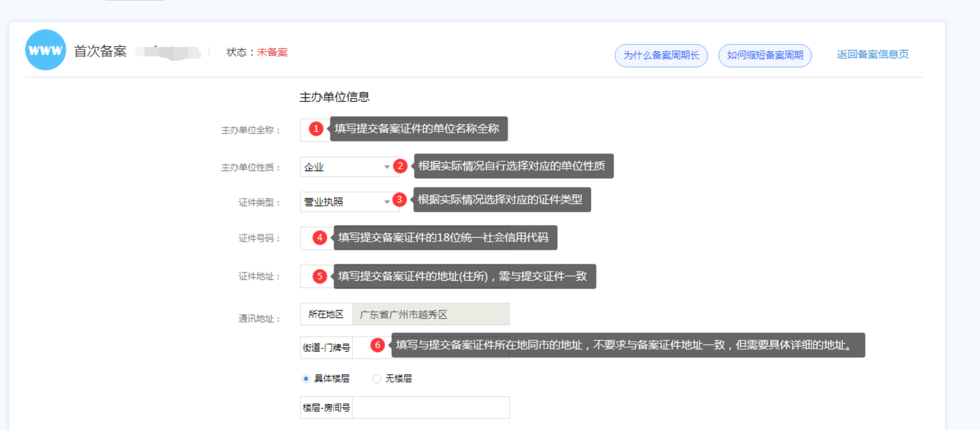This screenshot has height=430, width=980.
Task: Click red step 5 marker badge
Action: [319, 276]
